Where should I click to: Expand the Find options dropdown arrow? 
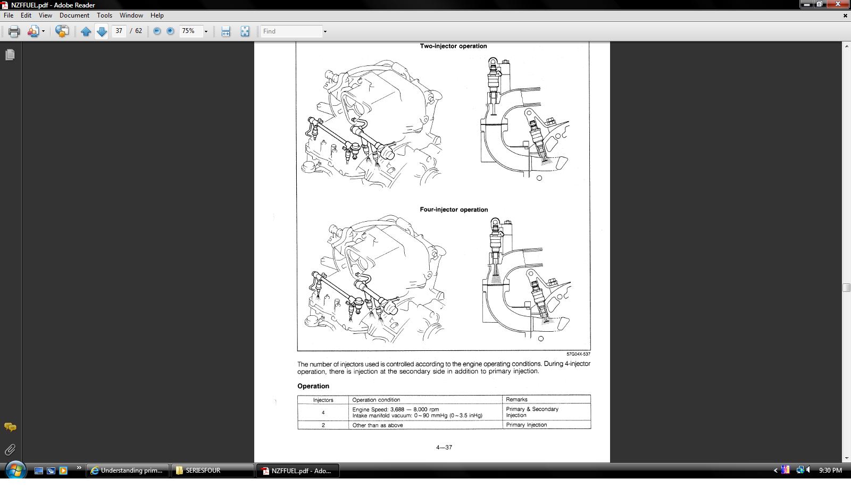(325, 31)
